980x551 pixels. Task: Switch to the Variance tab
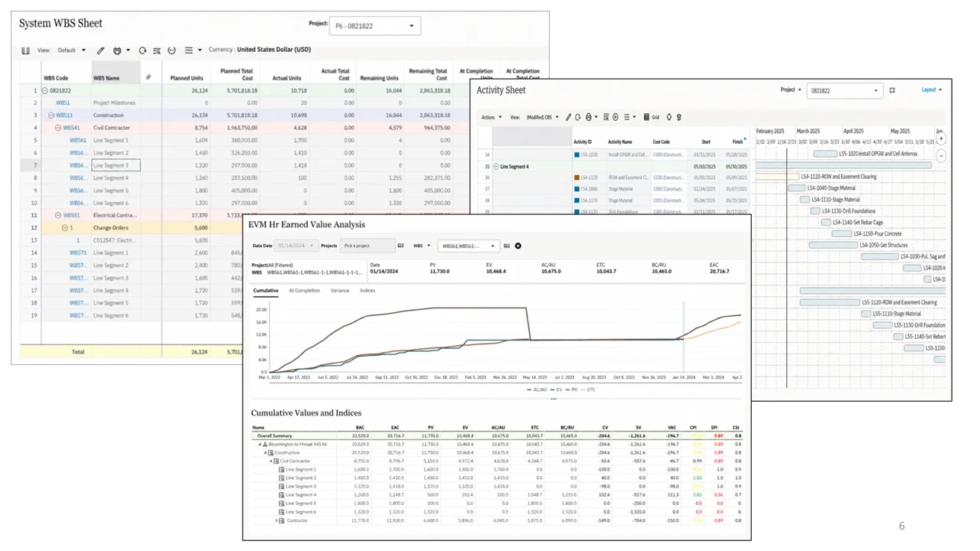(340, 291)
